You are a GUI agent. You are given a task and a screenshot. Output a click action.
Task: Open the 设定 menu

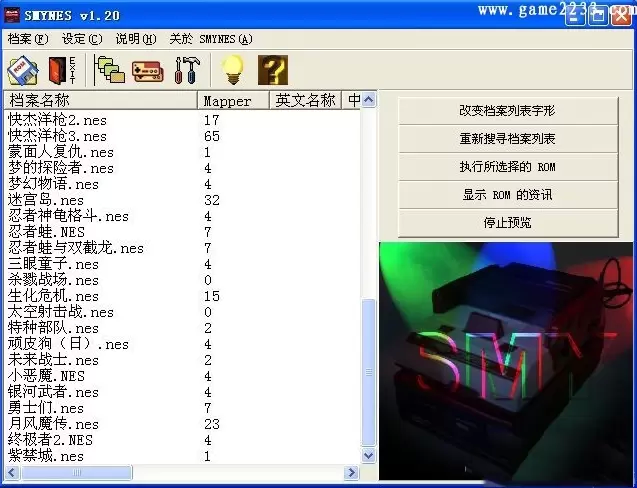click(x=82, y=39)
